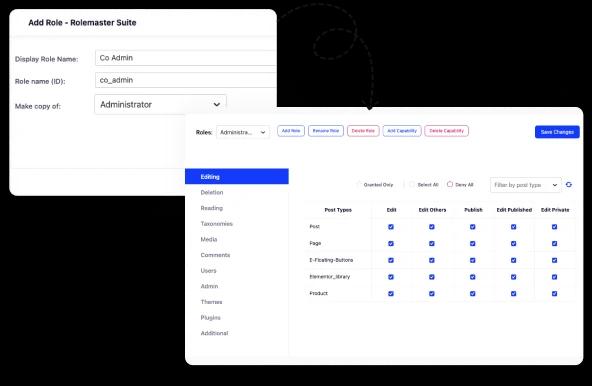Click the Delete Role button
The width and height of the screenshot is (592, 386).
363,131
